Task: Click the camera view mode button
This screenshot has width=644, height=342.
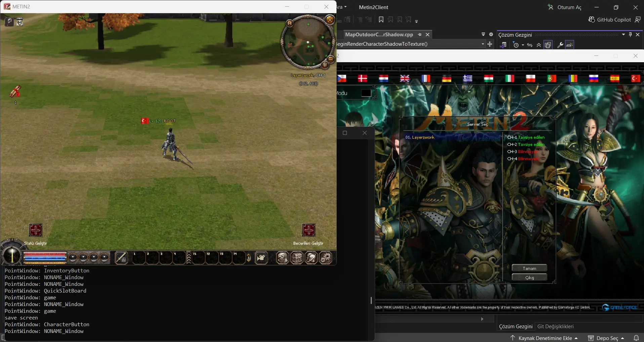Action: [x=261, y=258]
